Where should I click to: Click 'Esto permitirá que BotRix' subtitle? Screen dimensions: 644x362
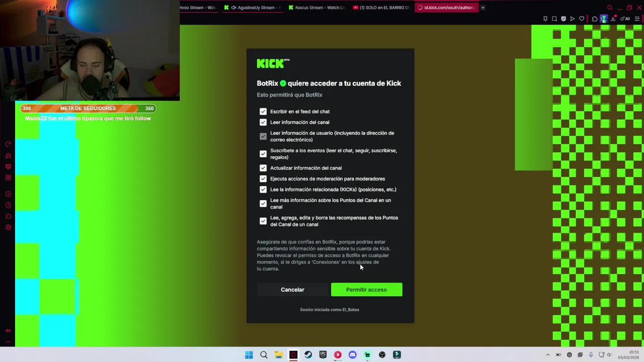click(x=290, y=95)
